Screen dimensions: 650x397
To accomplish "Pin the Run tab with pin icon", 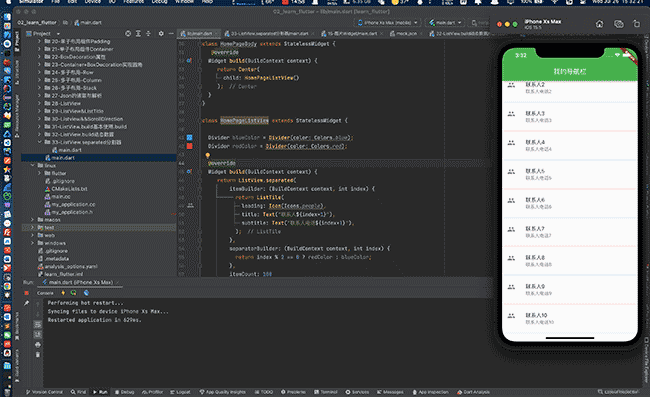I will [x=27, y=303].
